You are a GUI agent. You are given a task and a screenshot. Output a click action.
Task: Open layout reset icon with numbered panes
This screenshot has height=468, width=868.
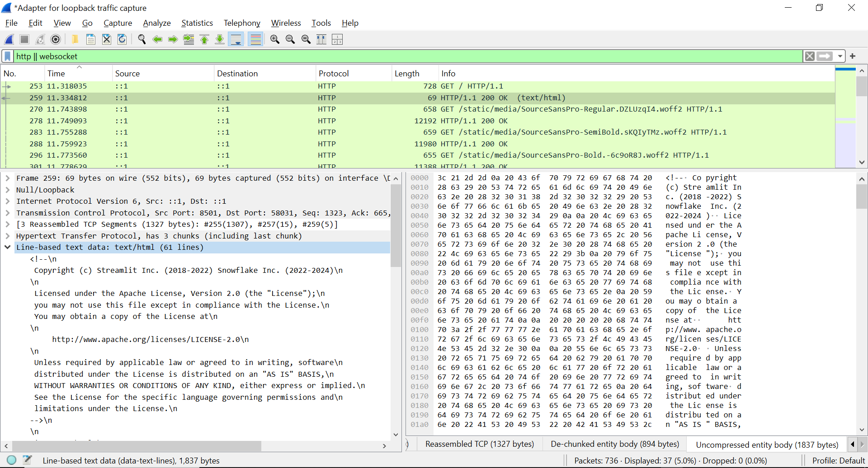[x=337, y=39]
